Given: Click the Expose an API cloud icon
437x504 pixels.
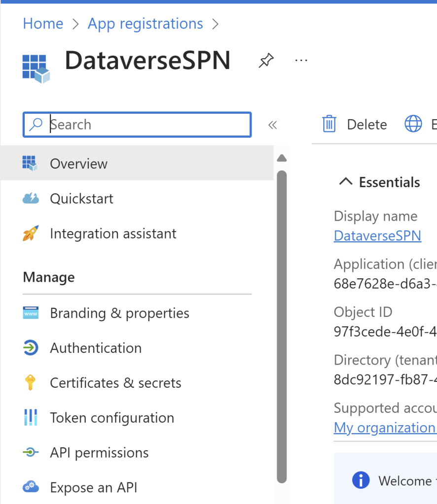Looking at the screenshot, I should click(x=31, y=487).
